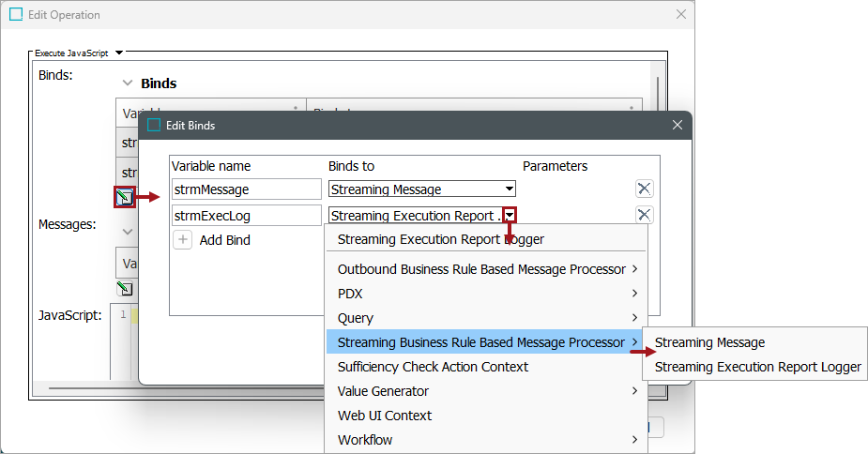Screen dimensions: 868x454
Task: Close the Edit Operation window
Action: pos(680,15)
